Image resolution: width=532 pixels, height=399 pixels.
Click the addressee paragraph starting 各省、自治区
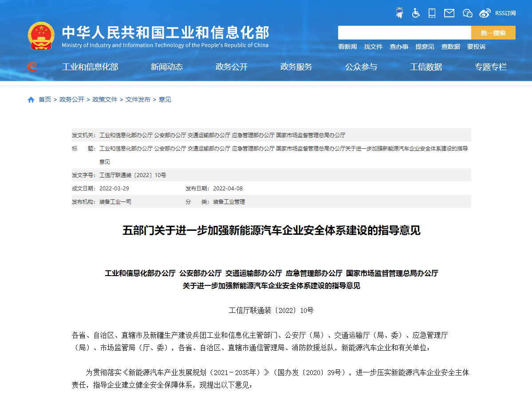point(260,341)
